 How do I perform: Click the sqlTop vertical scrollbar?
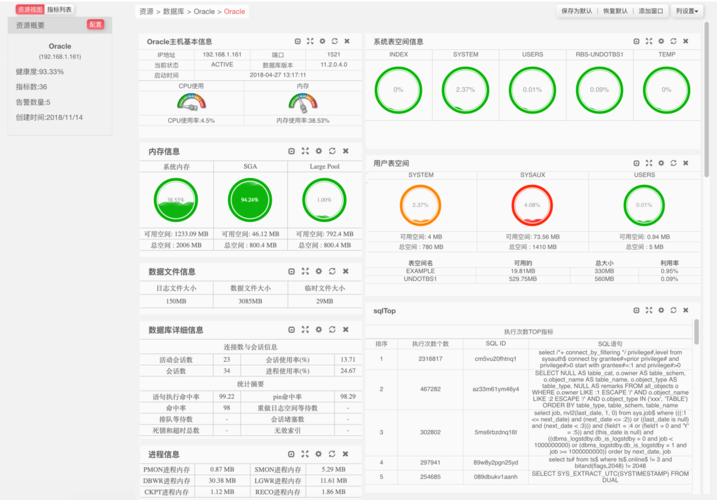(x=696, y=332)
